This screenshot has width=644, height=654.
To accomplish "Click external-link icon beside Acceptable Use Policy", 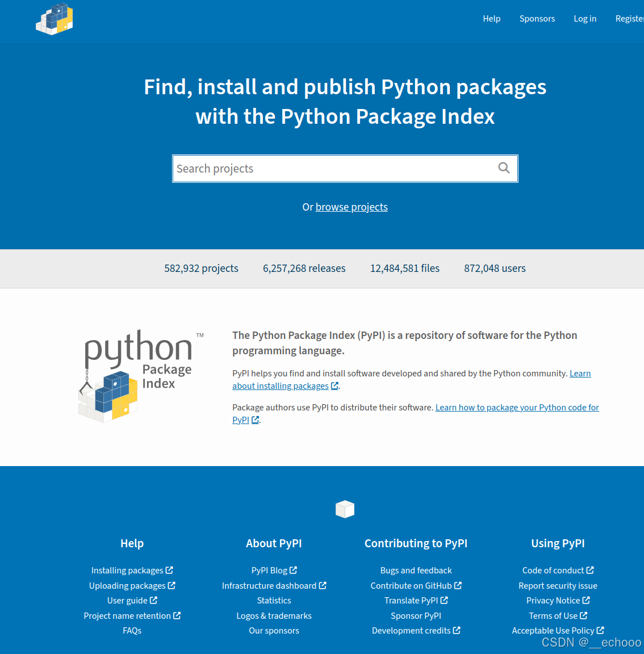I will click(600, 630).
